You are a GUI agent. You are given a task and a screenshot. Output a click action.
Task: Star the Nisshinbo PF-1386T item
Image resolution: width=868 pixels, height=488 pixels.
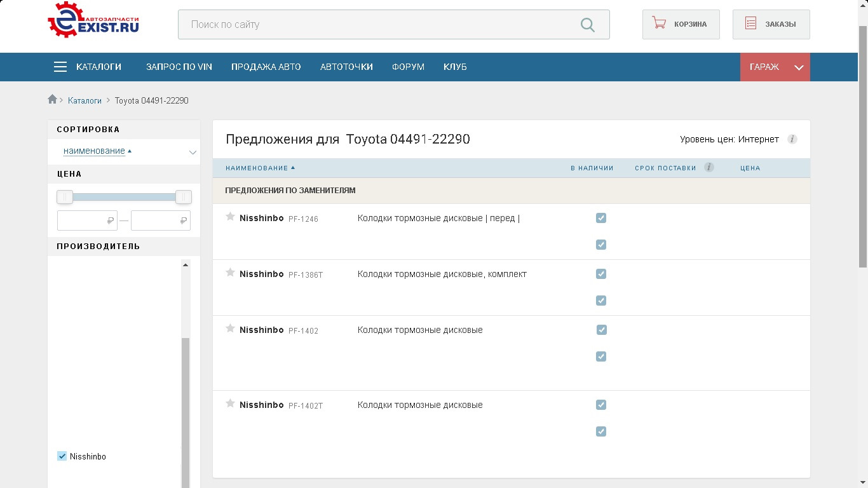(x=230, y=273)
